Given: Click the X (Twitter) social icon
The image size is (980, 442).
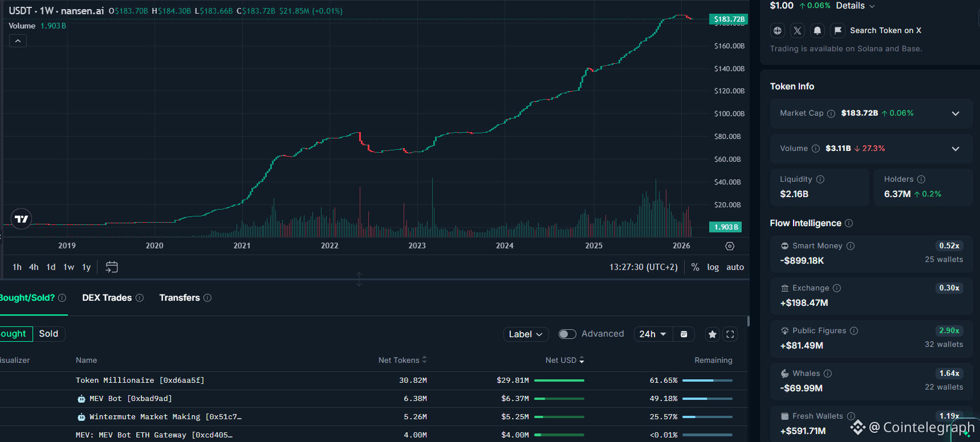Looking at the screenshot, I should pos(797,31).
